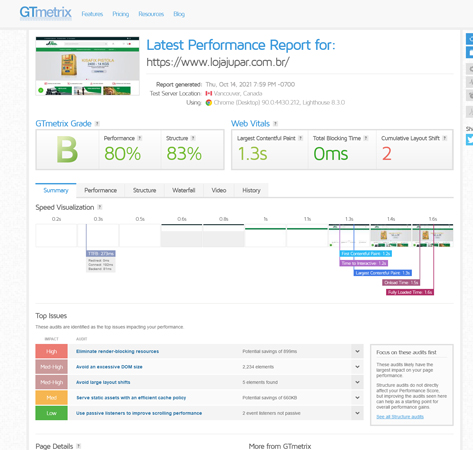473x450 pixels.
Task: Open the Pricing page link
Action: [120, 14]
